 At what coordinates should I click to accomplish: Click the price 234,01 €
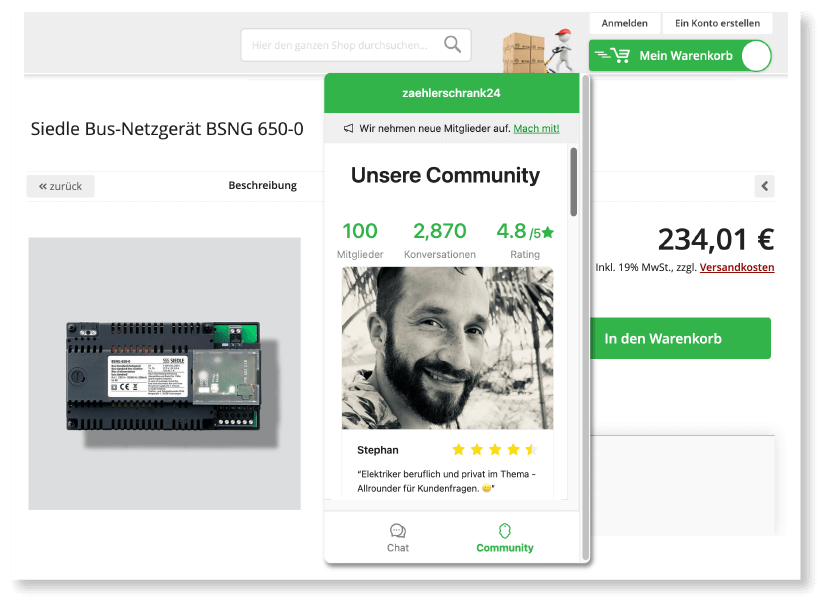(716, 239)
